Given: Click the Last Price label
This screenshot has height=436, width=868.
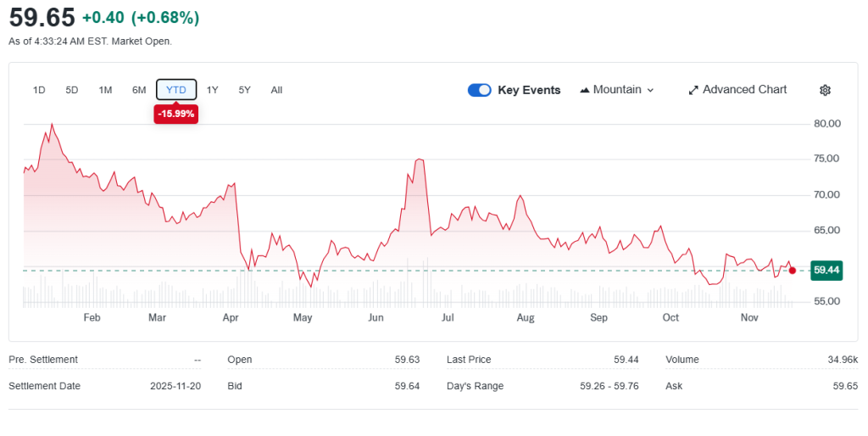Looking at the screenshot, I should (x=469, y=360).
